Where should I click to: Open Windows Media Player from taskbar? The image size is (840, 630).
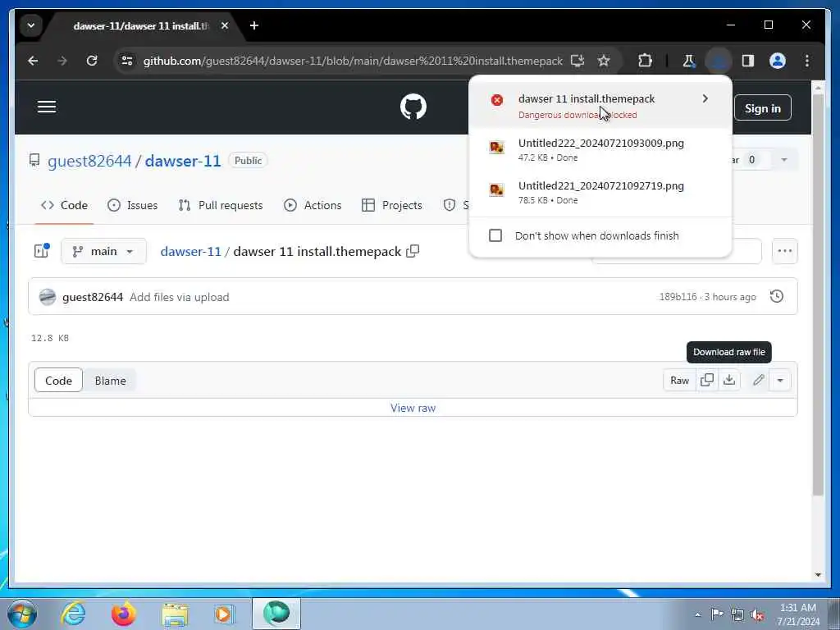point(223,614)
